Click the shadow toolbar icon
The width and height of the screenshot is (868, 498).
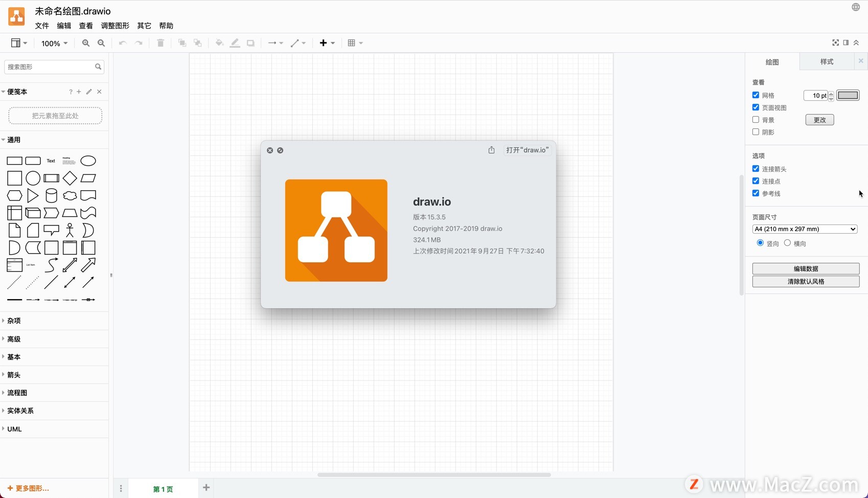(250, 43)
